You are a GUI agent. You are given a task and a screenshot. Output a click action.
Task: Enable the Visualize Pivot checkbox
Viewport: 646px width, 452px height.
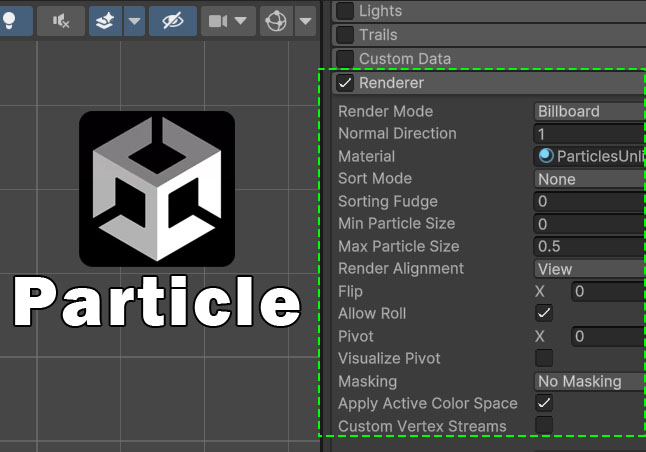544,358
